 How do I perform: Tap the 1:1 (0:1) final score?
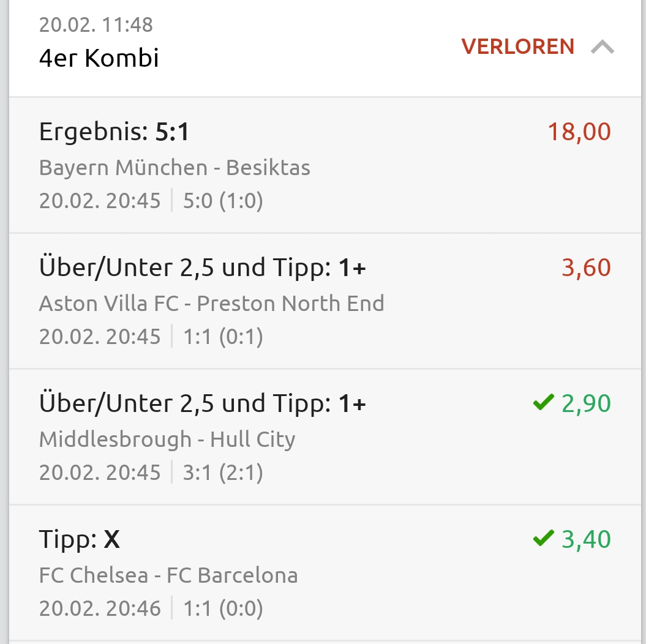pyautogui.click(x=223, y=336)
